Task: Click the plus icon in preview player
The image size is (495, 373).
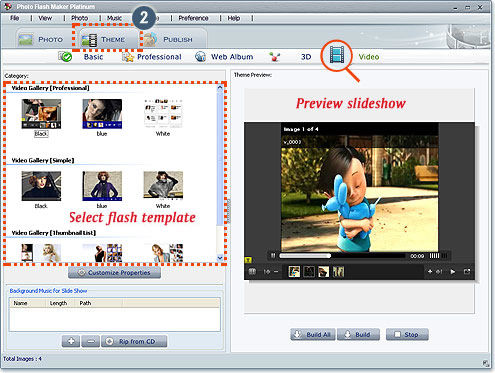Action: [x=430, y=272]
